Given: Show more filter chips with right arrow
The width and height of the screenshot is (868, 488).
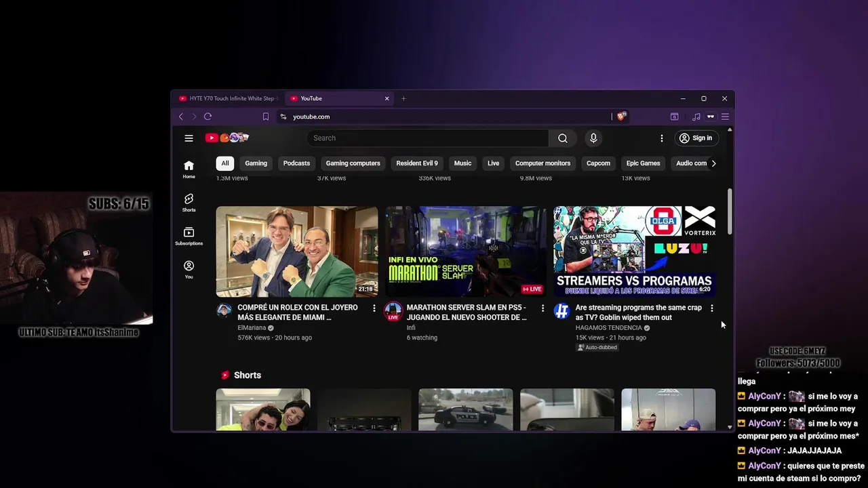Looking at the screenshot, I should click(x=713, y=163).
